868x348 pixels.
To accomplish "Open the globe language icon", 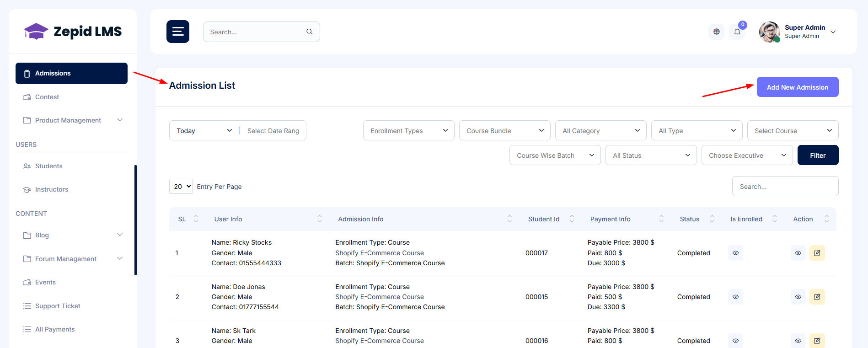I will tap(717, 32).
